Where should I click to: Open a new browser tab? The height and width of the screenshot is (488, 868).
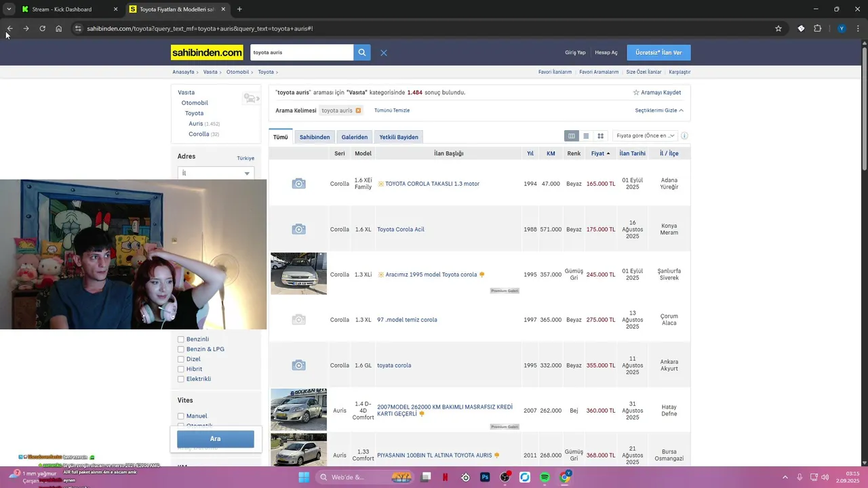coord(239,9)
